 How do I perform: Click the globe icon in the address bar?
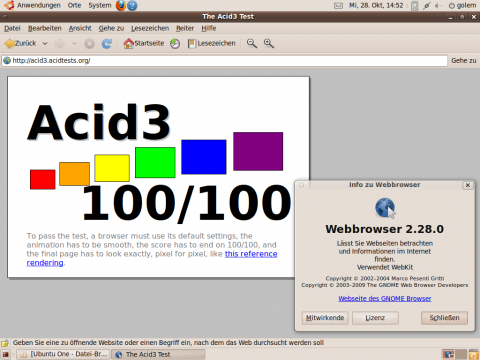[x=7, y=61]
